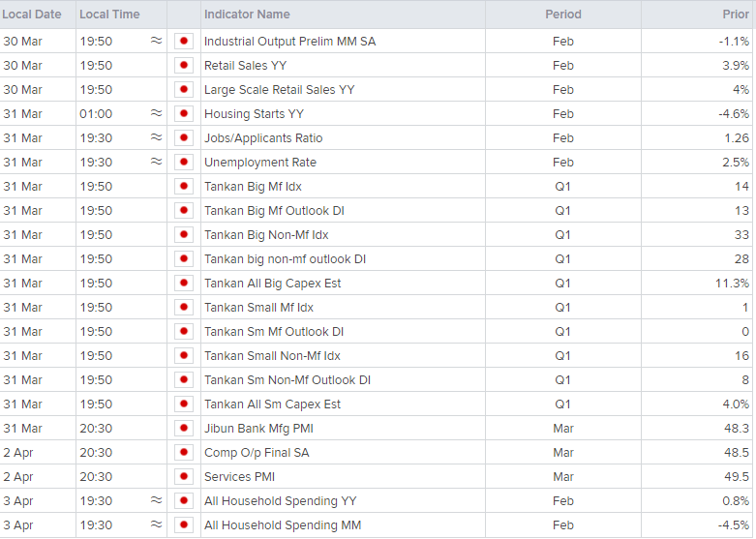The image size is (756, 539).
Task: Open the Jobs/Applicants Ratio indicator
Action: click(x=263, y=138)
